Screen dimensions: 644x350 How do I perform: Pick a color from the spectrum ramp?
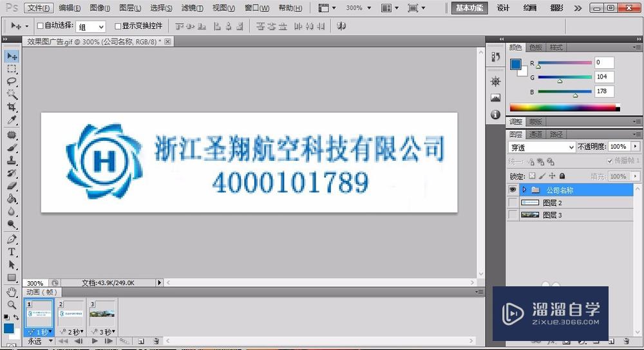565,108
